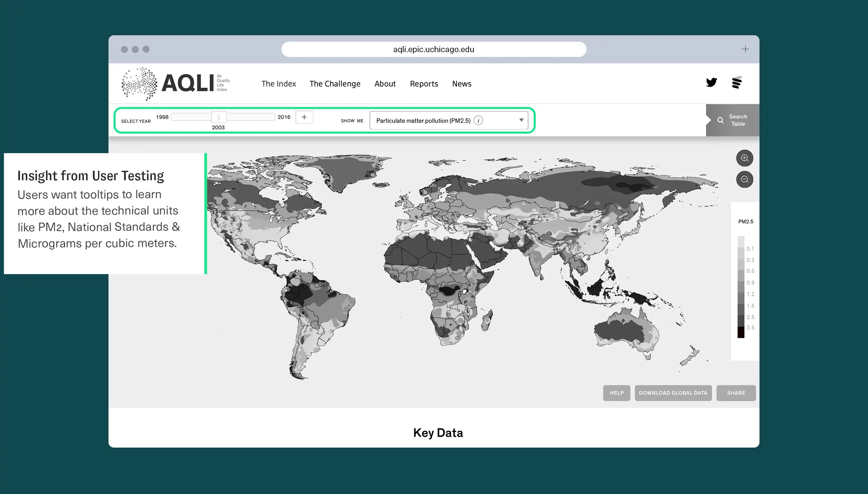The height and width of the screenshot is (494, 868).
Task: Open the Search Table panel
Action: (x=733, y=120)
